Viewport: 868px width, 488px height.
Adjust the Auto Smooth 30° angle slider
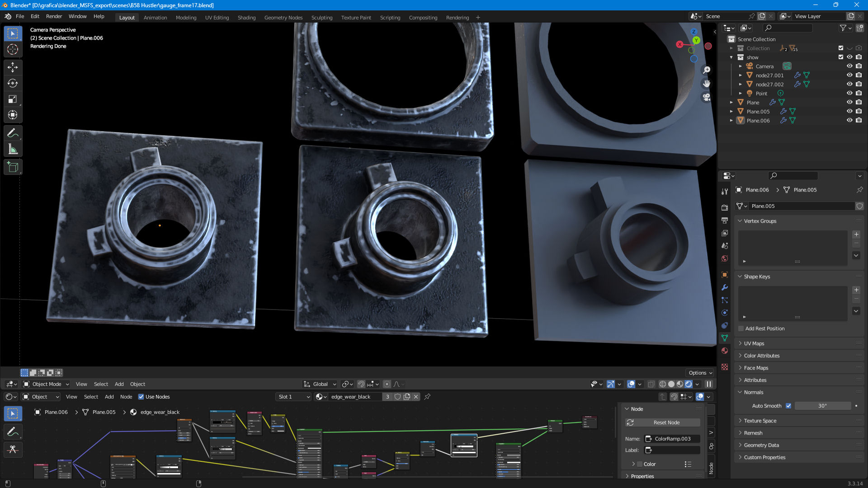[x=822, y=406]
